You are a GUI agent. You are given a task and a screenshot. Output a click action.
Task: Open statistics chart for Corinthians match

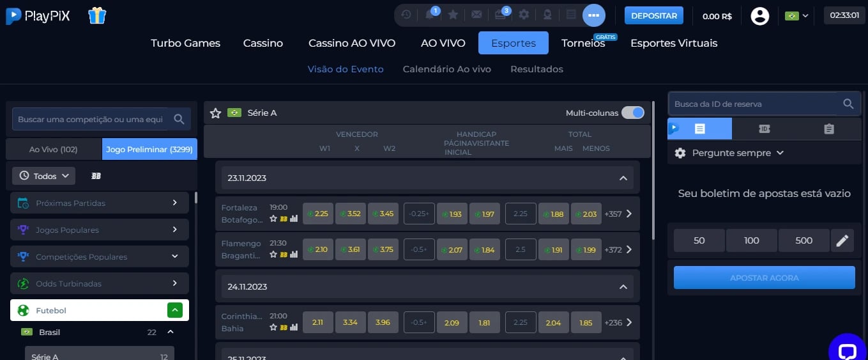pos(294,327)
